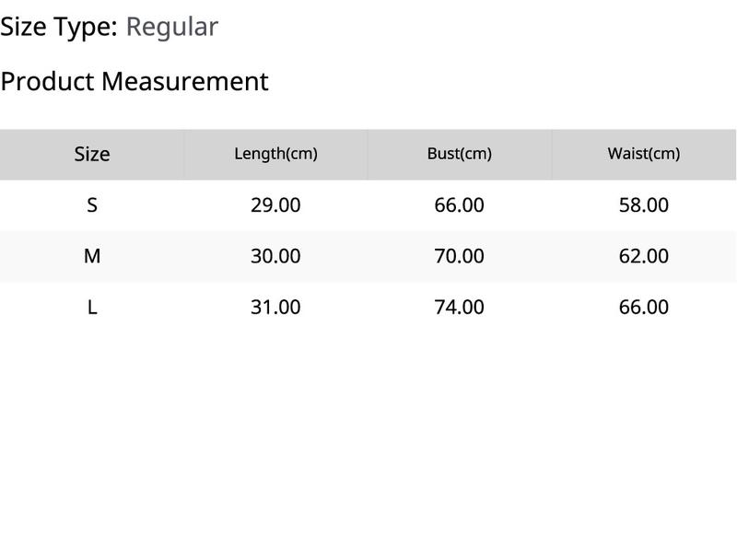Click the Bust(cm) column header
The height and width of the screenshot is (560, 737).
tap(459, 154)
